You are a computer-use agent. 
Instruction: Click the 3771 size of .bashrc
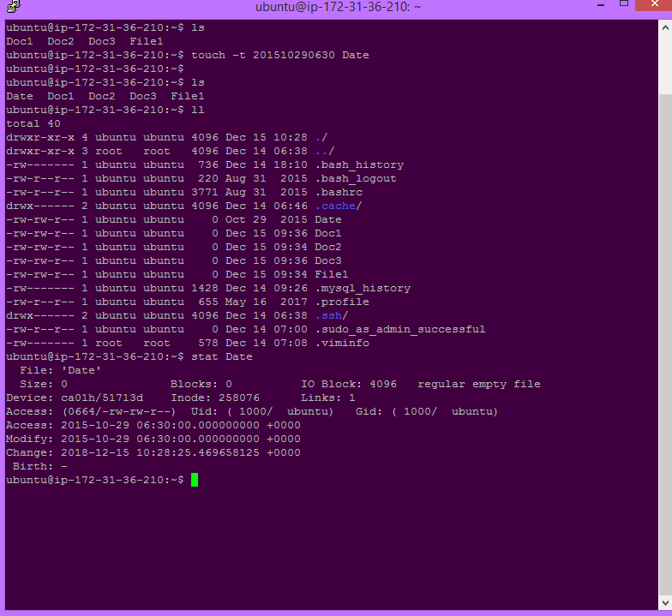pos(205,192)
